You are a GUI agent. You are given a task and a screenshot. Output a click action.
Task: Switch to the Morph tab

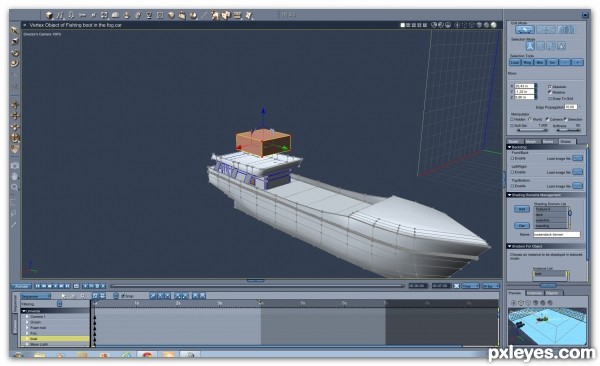531,141
